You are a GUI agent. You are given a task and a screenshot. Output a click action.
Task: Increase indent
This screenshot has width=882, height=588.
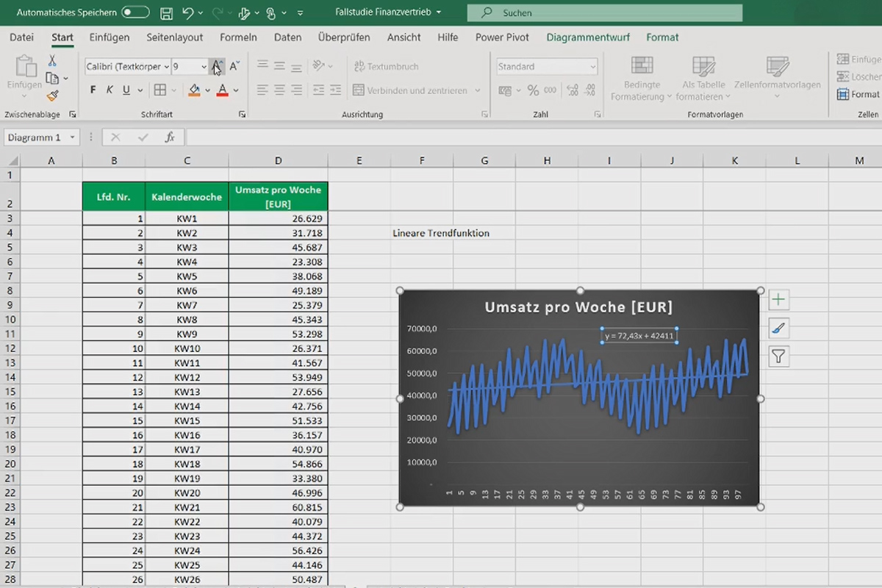[x=335, y=90]
